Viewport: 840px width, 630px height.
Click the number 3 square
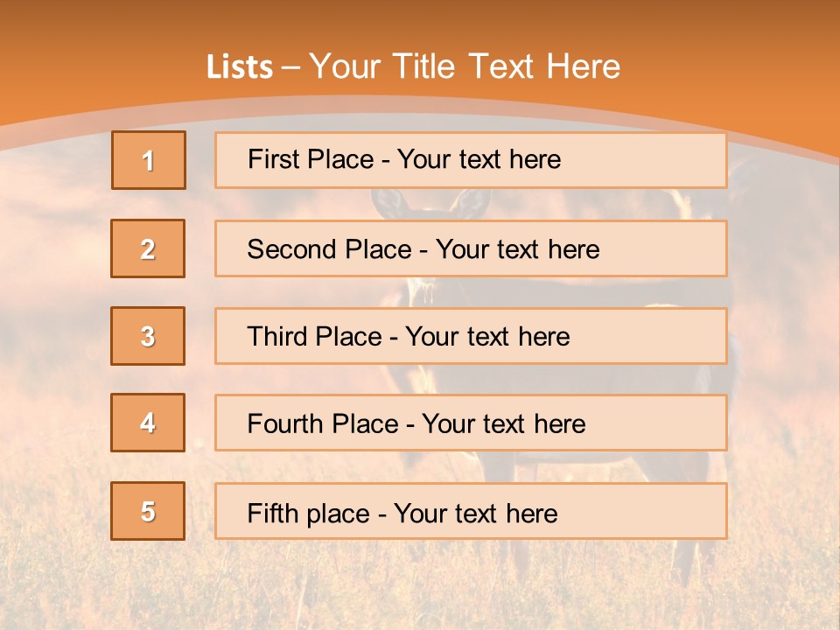coord(148,336)
